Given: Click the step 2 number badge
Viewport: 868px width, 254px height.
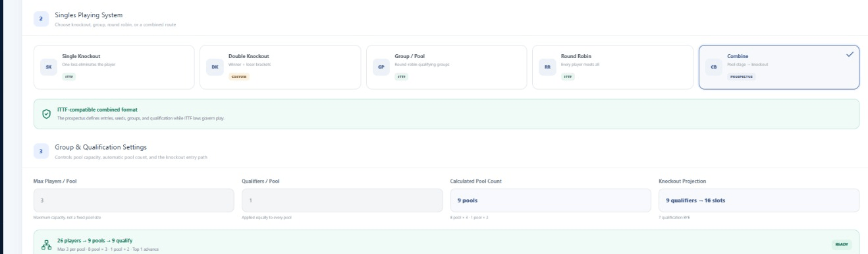Looking at the screenshot, I should point(41,18).
